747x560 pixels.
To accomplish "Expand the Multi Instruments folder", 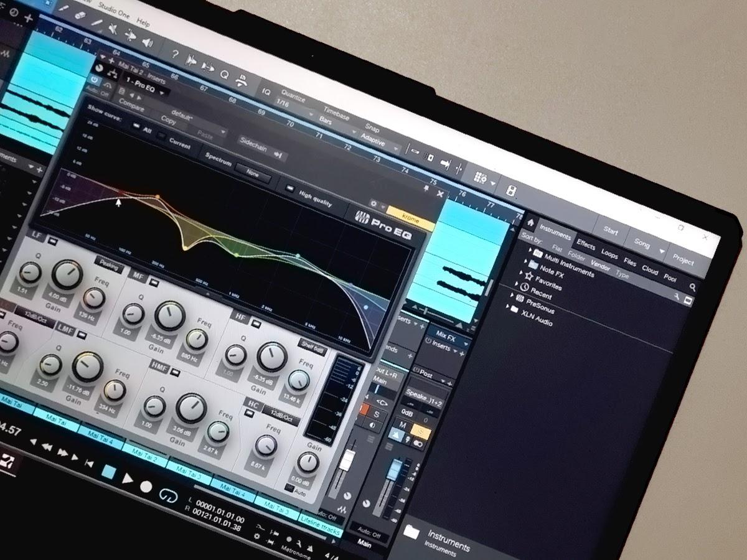I will pos(530,251).
